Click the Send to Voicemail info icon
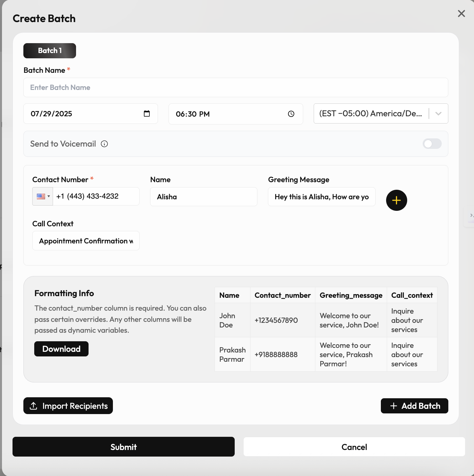The image size is (474, 476). tap(104, 144)
